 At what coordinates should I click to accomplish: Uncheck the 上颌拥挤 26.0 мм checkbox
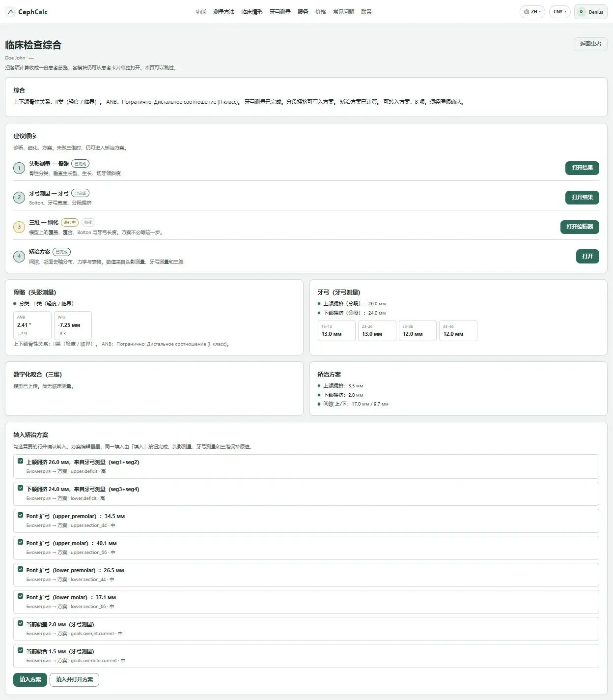pyautogui.click(x=20, y=461)
